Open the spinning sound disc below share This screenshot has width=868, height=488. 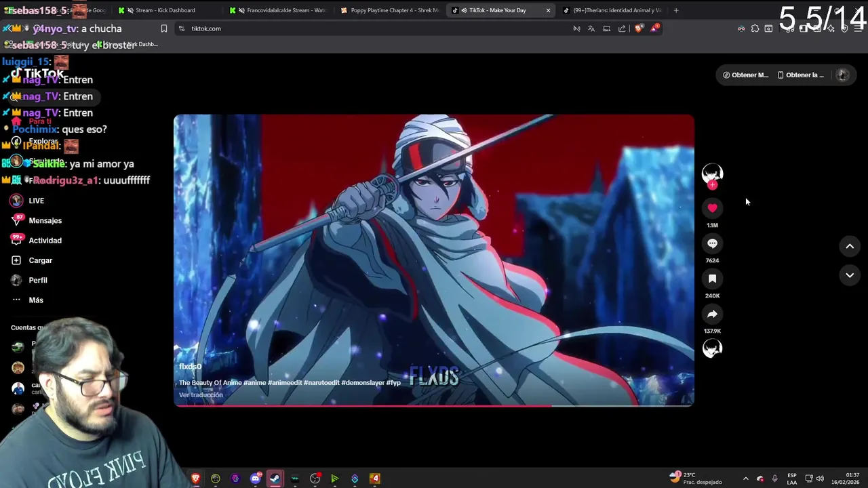coord(712,348)
